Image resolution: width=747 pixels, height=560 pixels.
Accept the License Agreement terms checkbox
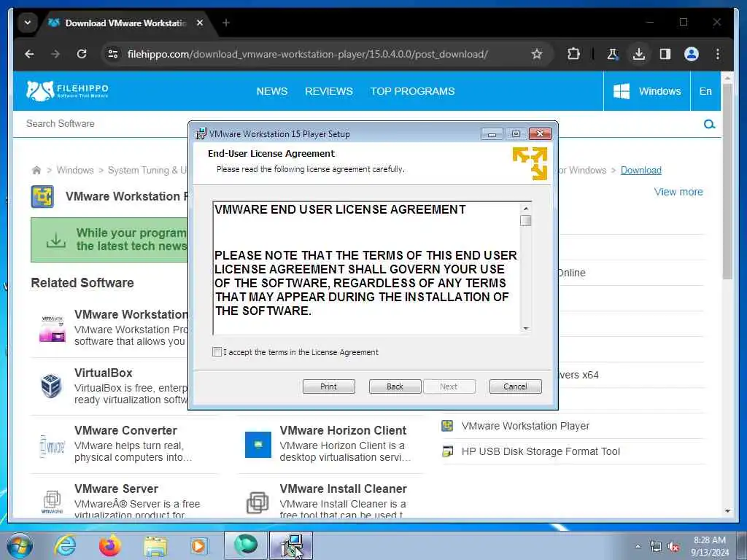(x=217, y=352)
